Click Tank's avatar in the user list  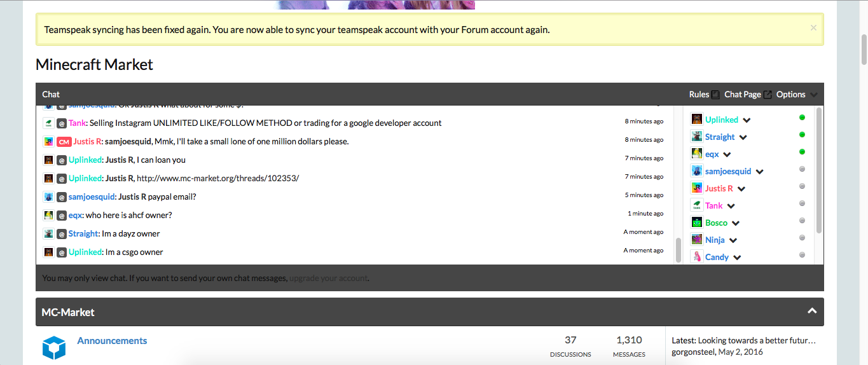click(x=696, y=205)
